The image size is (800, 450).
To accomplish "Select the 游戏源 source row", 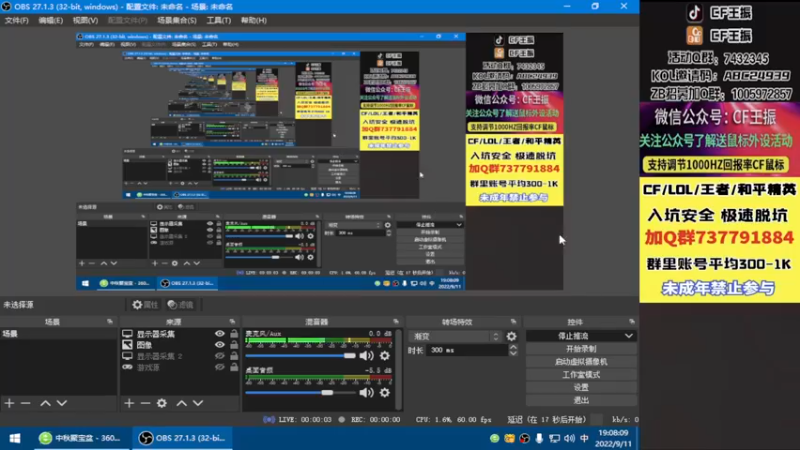I will point(180,367).
